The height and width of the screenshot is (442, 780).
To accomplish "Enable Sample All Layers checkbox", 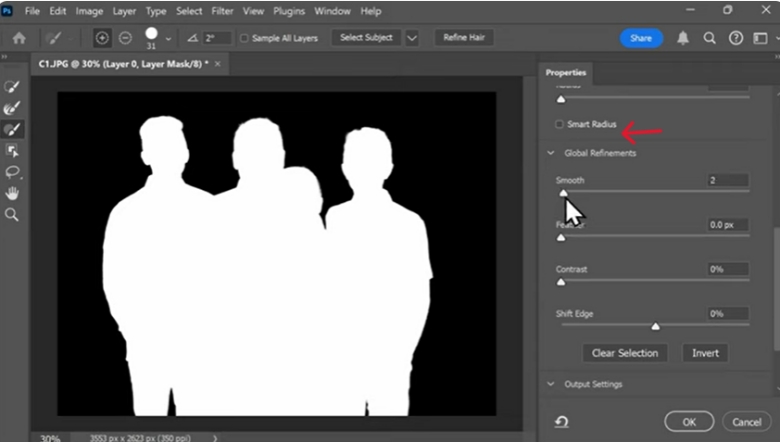I will point(244,38).
